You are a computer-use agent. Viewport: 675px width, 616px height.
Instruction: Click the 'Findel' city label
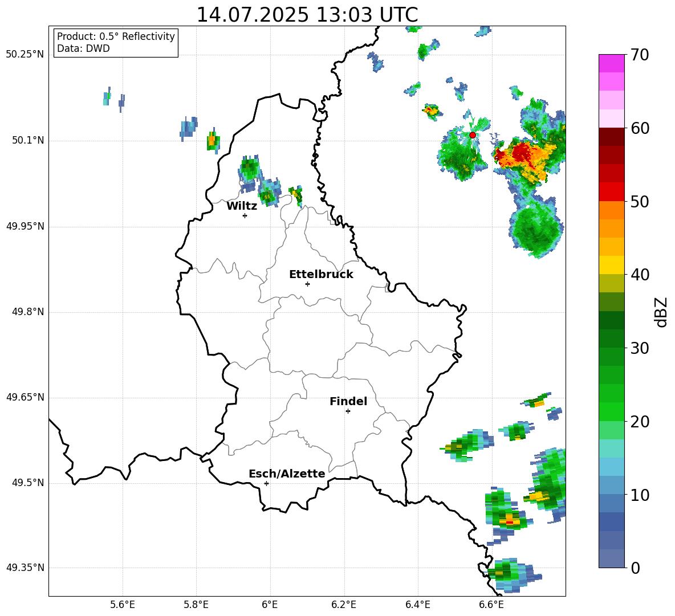click(x=348, y=401)
